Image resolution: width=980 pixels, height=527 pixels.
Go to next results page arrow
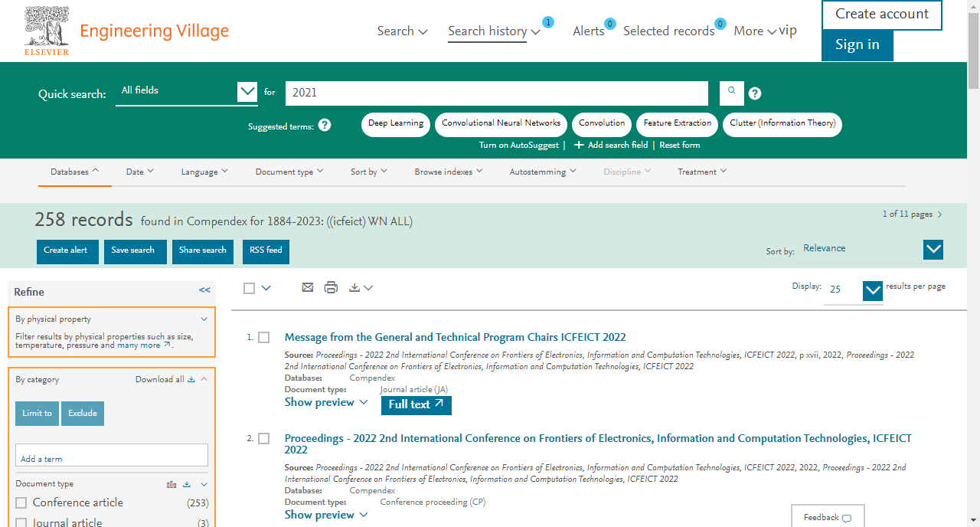click(940, 214)
